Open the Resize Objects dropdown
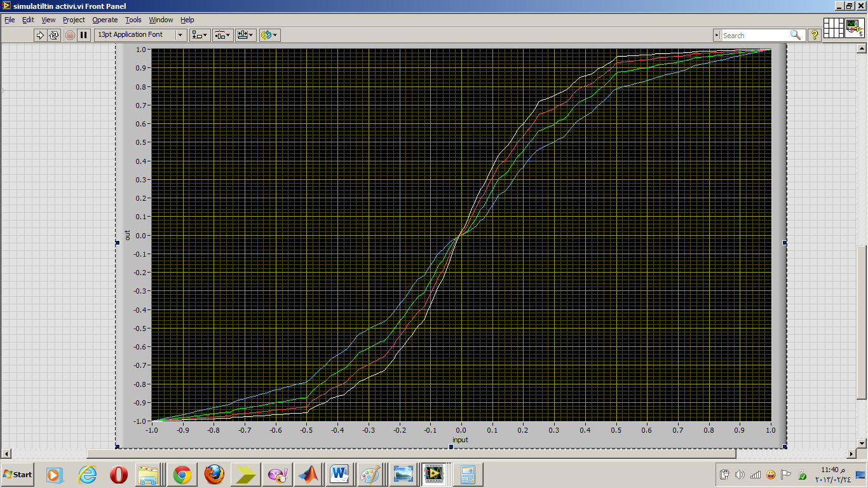 click(x=245, y=35)
